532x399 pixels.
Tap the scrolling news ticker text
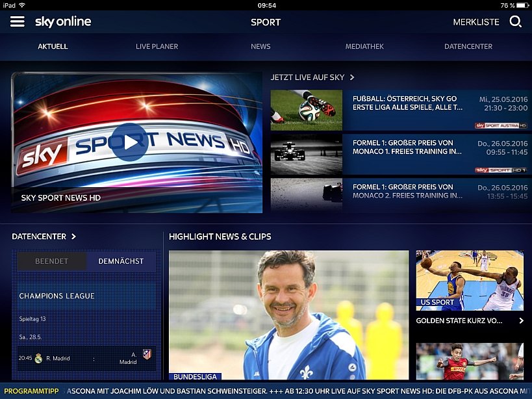click(299, 391)
